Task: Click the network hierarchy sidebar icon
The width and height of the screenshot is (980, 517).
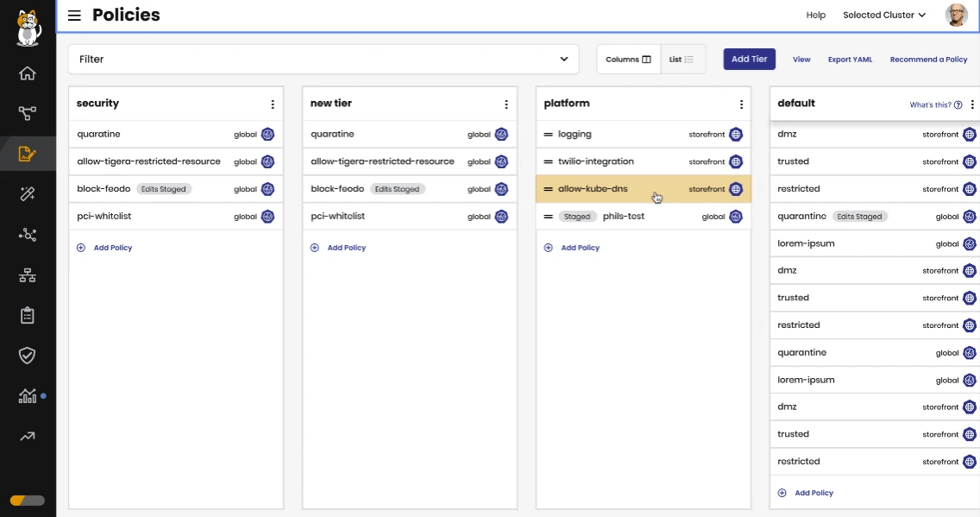Action: coord(28,275)
